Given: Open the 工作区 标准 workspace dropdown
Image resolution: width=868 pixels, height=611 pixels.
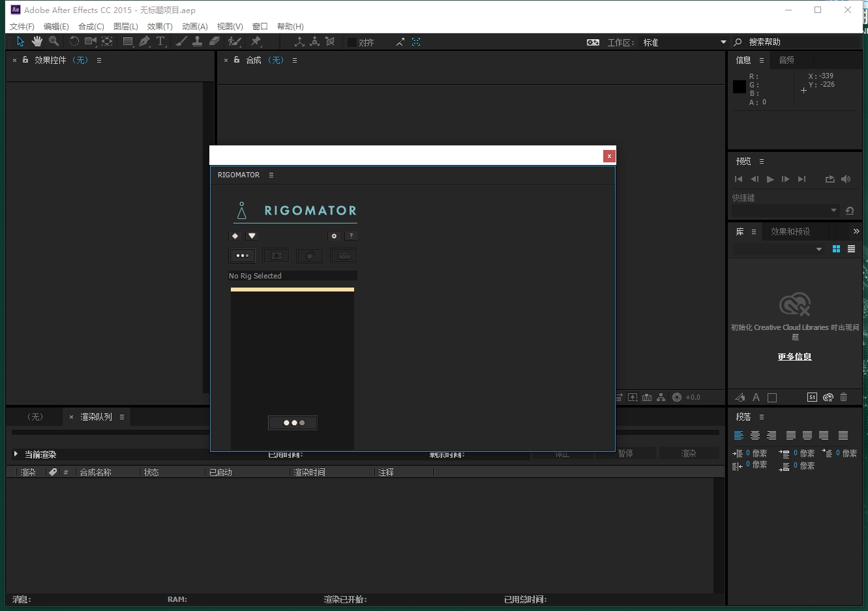Looking at the screenshot, I should [685, 42].
